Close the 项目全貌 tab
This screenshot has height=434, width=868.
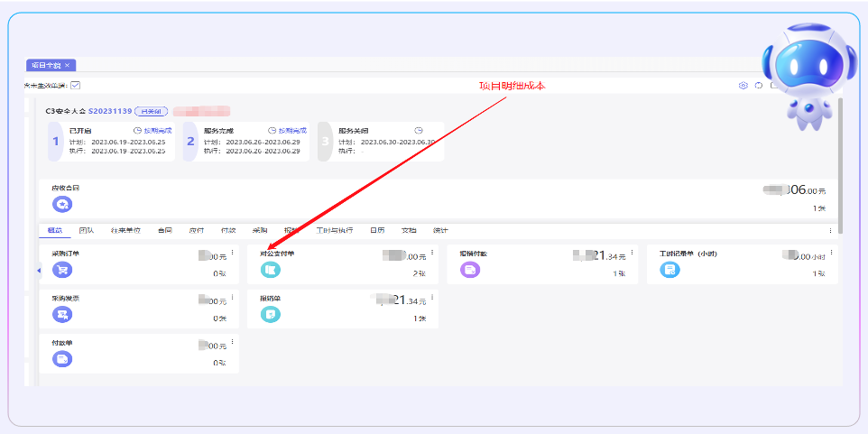67,65
